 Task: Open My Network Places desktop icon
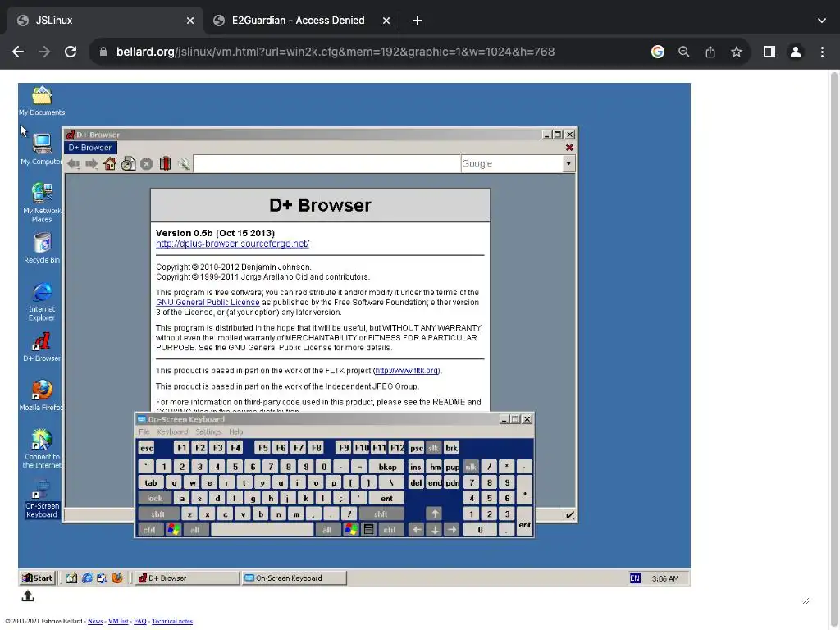pyautogui.click(x=42, y=203)
